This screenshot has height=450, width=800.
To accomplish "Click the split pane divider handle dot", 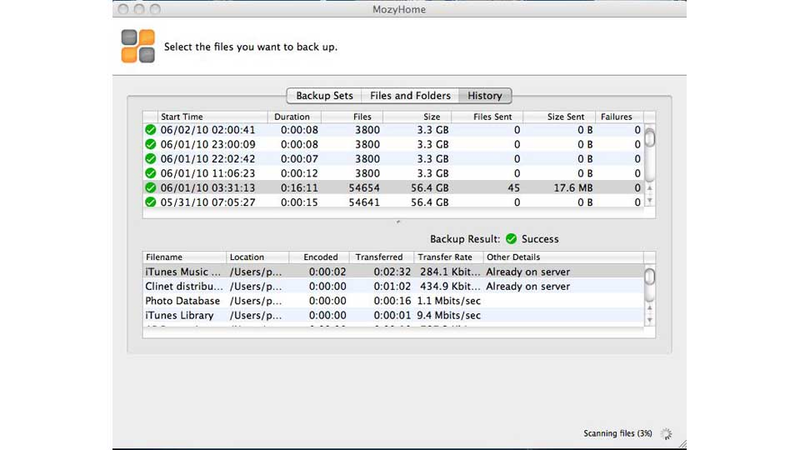I will pyautogui.click(x=398, y=221).
